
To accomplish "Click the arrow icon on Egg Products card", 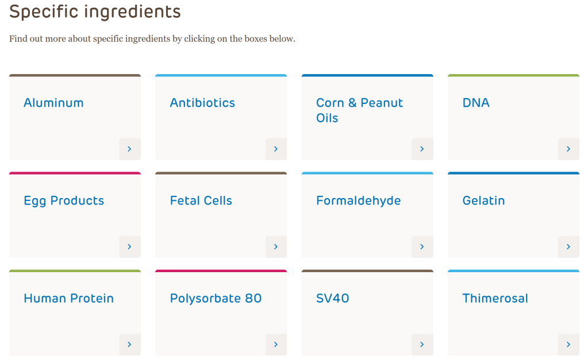I will [x=129, y=246].
